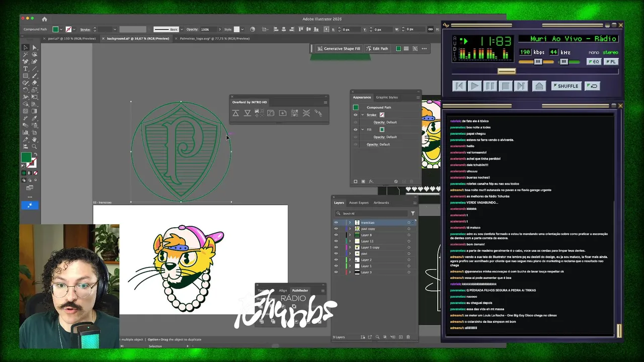Click the eject button in Winamp
The width and height of the screenshot is (644, 362).
(539, 86)
